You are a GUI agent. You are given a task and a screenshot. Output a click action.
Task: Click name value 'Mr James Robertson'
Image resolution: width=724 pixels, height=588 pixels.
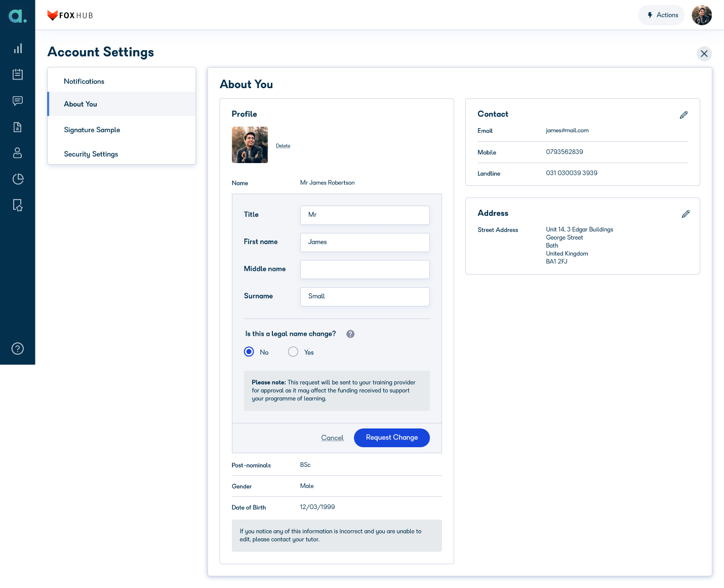coord(327,183)
